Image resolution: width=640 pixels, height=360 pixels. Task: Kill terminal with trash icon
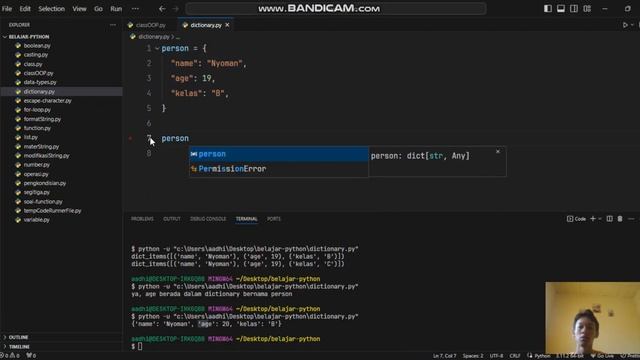[620, 219]
